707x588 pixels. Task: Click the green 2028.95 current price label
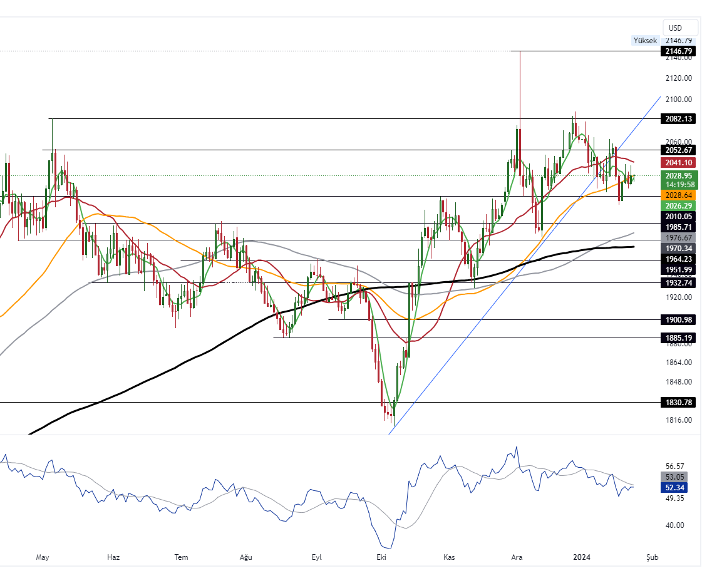679,176
